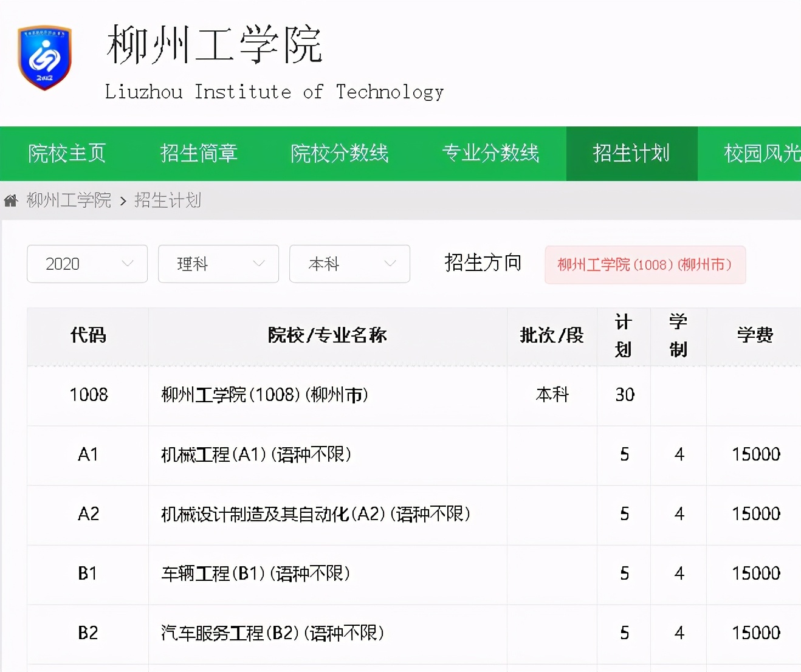Open the 2020 year dropdown arrow
This screenshot has width=801, height=672.
(x=128, y=264)
